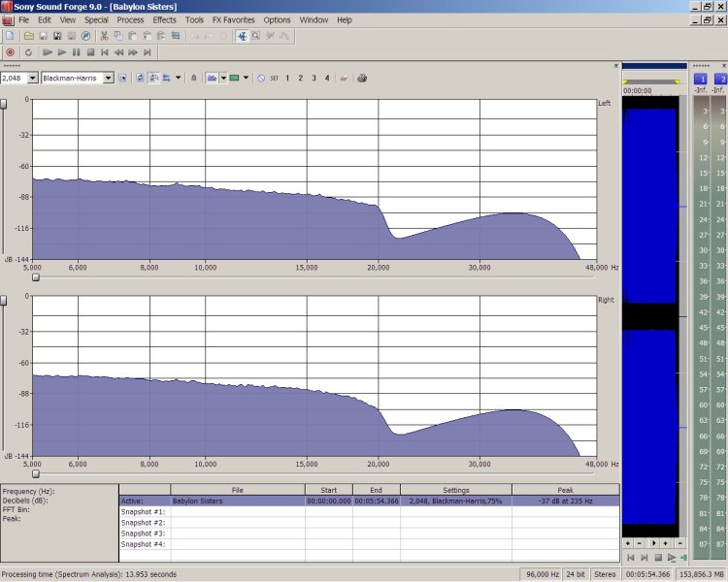
Task: Open the Blackman-Harris window type dropdown
Action: click(x=109, y=78)
